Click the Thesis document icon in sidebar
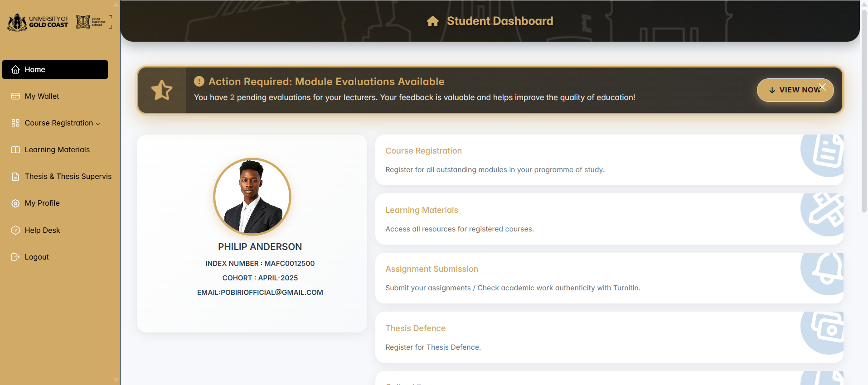868x385 pixels. tap(15, 177)
